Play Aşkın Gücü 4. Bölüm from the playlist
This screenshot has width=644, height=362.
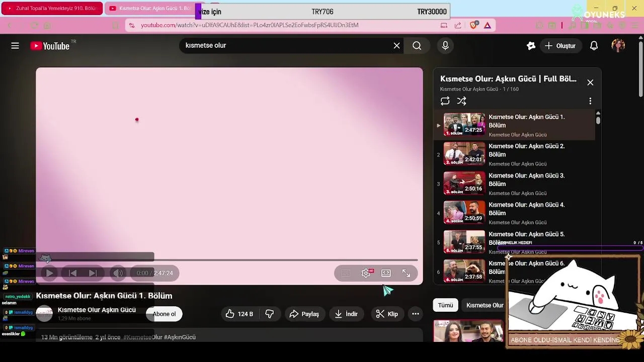514,213
